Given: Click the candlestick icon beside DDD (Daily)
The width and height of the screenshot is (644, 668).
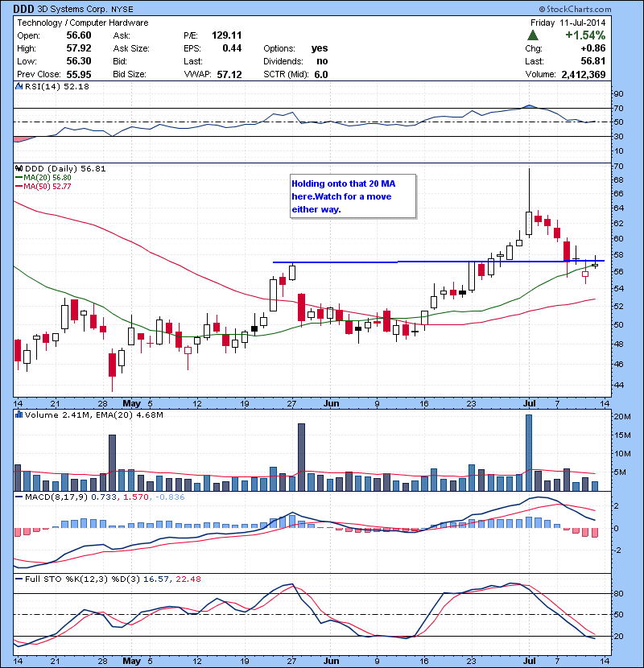Looking at the screenshot, I should 19,168.
